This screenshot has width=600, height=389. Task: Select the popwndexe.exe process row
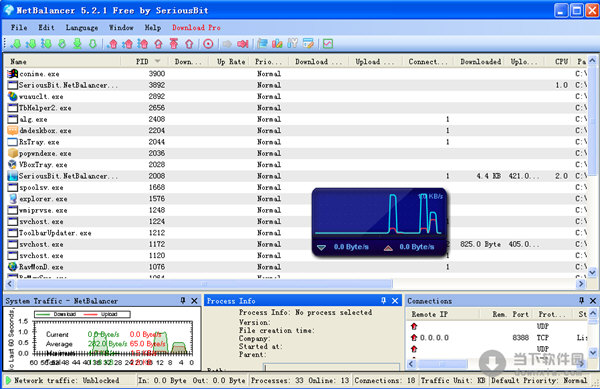(x=297, y=153)
